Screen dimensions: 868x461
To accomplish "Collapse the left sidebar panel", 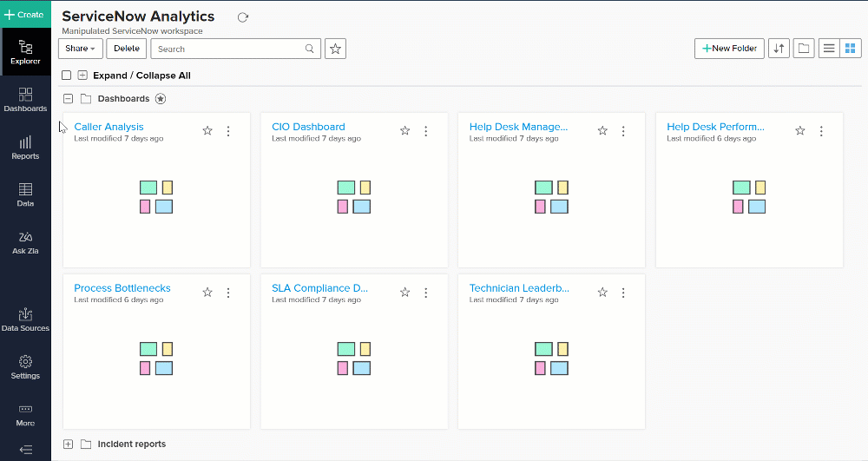I will pos(25,450).
